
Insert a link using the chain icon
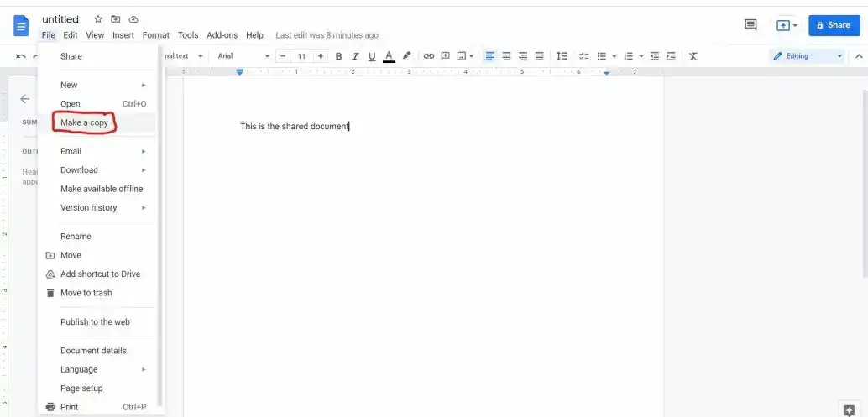(x=428, y=56)
